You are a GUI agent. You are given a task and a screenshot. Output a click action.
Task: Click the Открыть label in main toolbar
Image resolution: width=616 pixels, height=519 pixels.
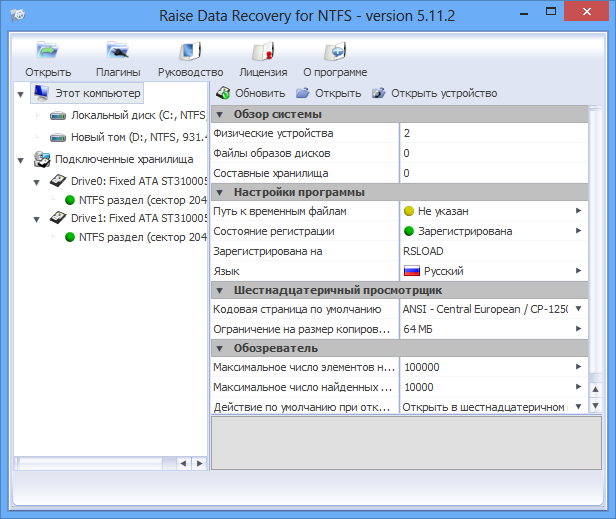coord(48,72)
